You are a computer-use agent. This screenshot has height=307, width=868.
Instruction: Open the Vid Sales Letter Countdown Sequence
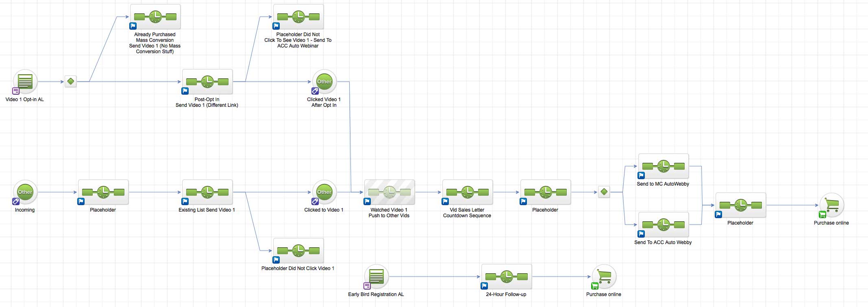pos(468,192)
